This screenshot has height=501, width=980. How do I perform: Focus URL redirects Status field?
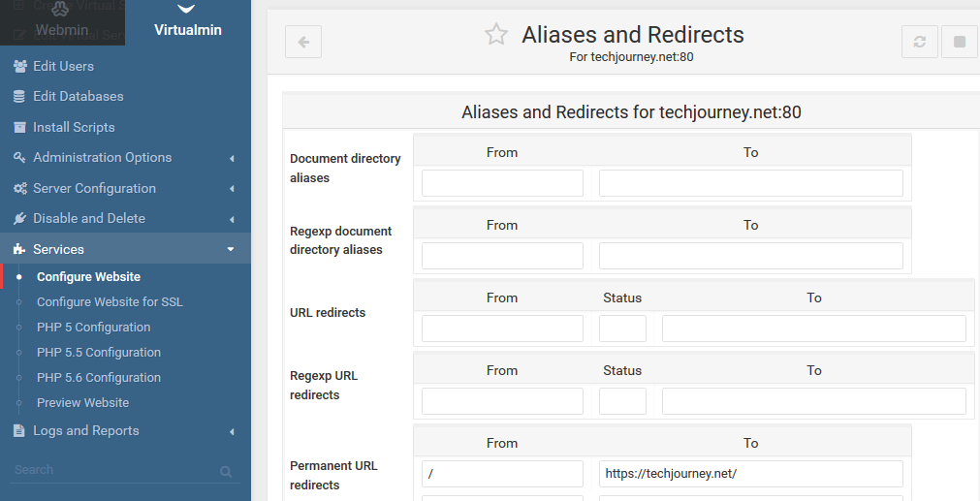(622, 329)
